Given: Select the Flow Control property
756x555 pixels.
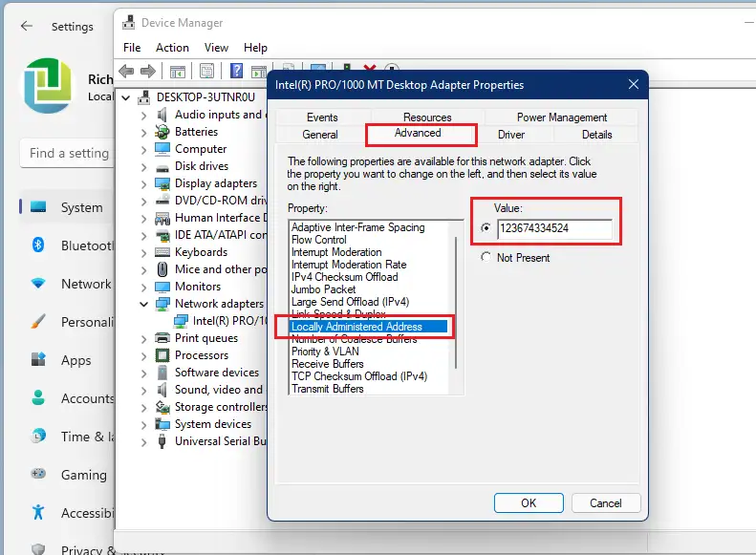Looking at the screenshot, I should pos(318,240).
